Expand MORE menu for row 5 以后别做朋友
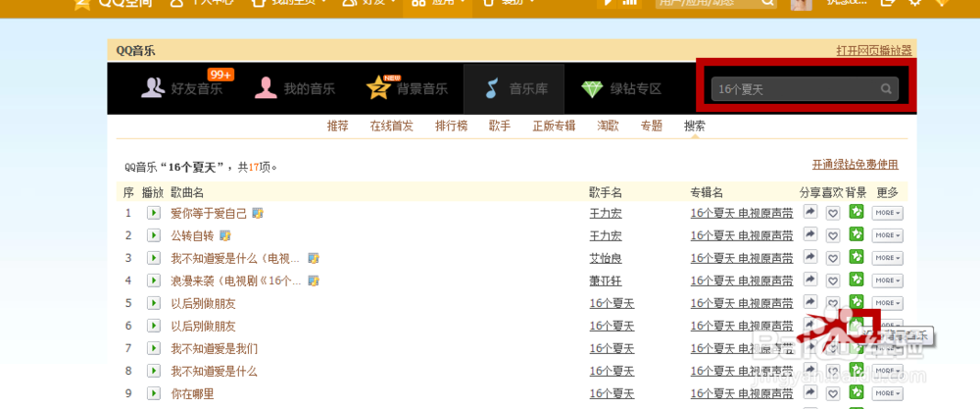The height and width of the screenshot is (409, 980). [x=888, y=303]
